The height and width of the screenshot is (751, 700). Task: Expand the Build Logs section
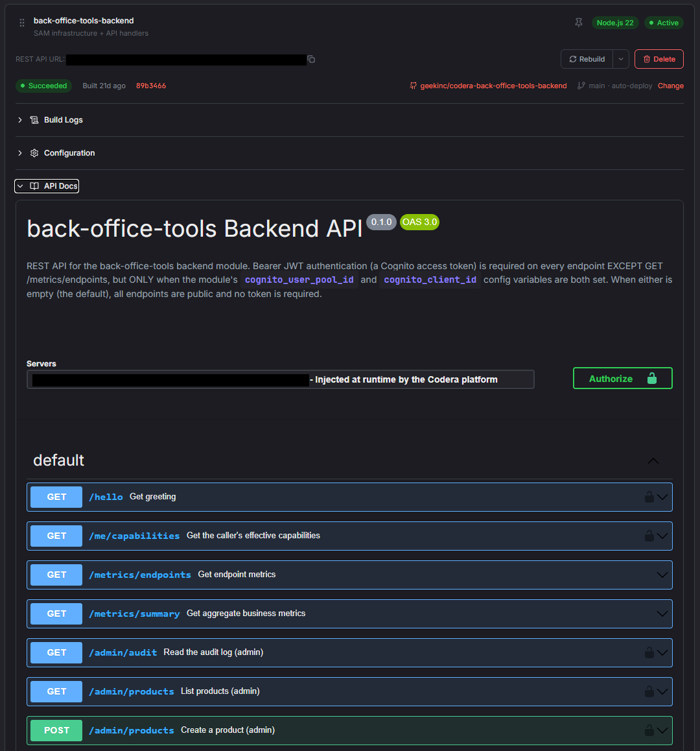(56, 120)
